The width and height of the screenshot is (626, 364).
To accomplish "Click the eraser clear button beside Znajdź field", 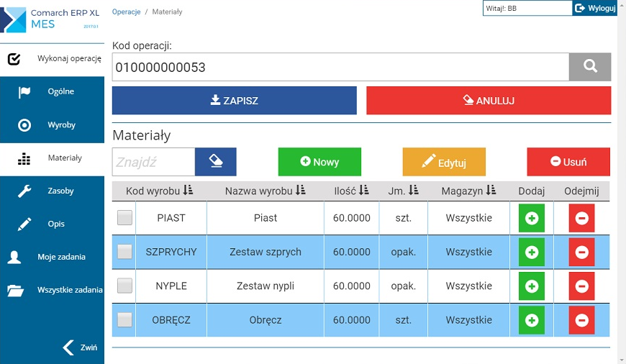I will coord(216,162).
